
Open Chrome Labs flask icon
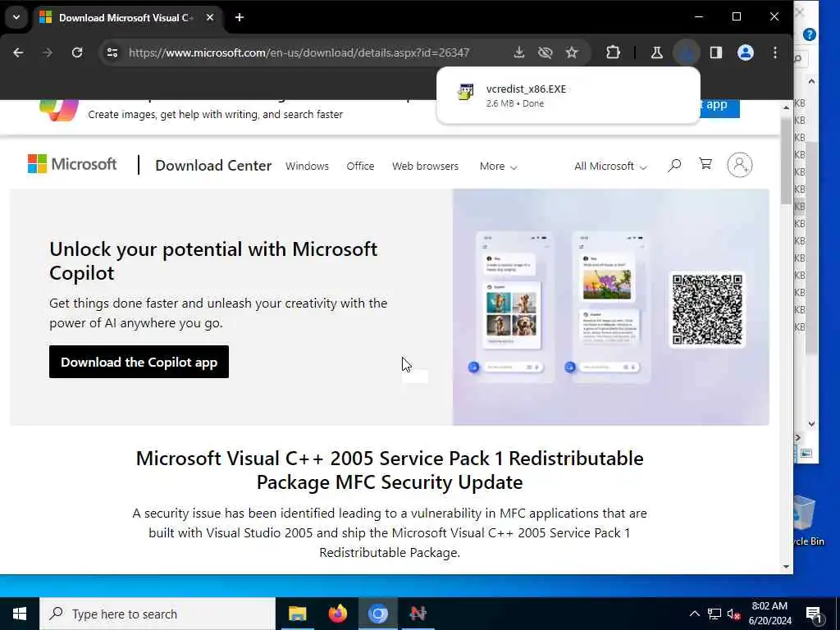656,52
